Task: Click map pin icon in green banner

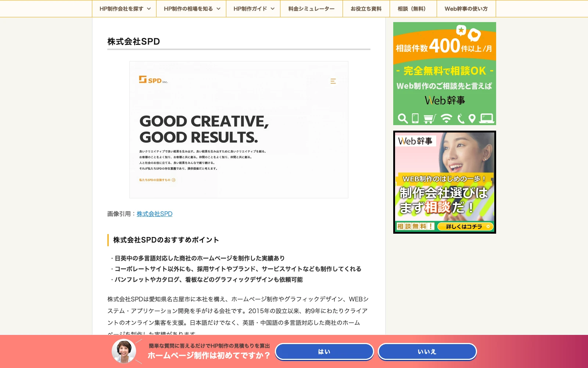Action: click(472, 118)
